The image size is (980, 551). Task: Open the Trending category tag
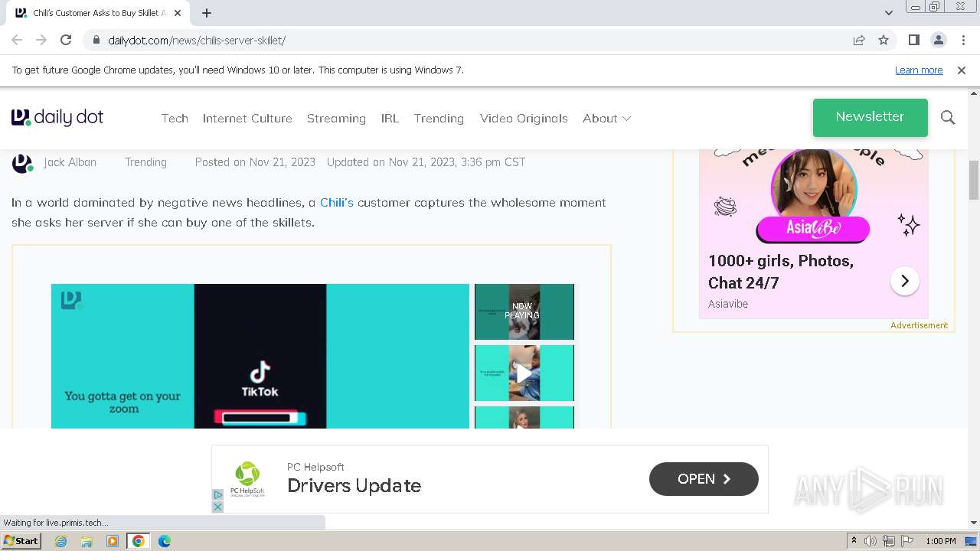coord(145,161)
